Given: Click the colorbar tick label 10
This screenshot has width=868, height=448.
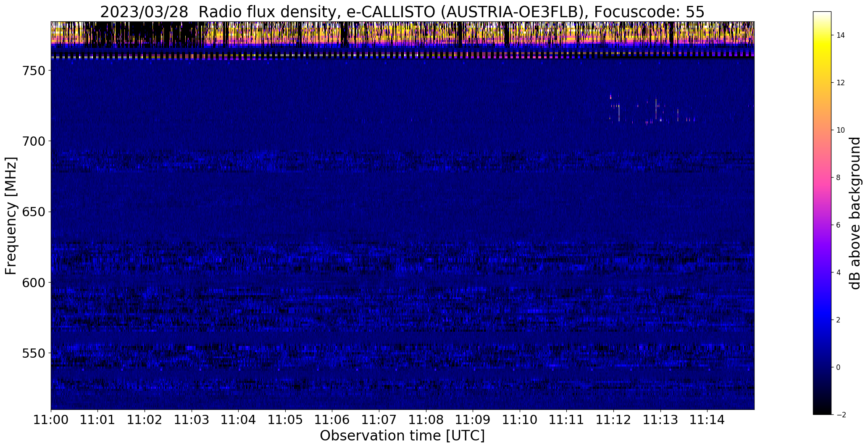Looking at the screenshot, I should pos(841,130).
